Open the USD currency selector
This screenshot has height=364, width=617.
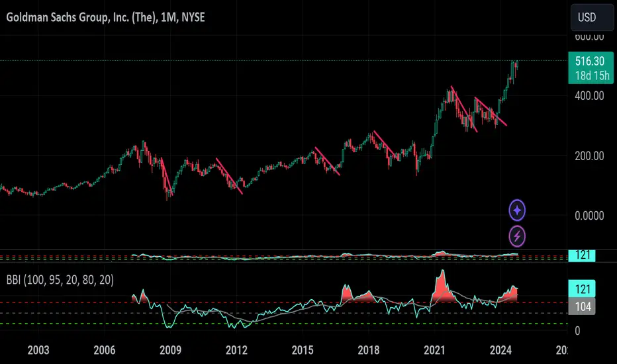(x=592, y=17)
